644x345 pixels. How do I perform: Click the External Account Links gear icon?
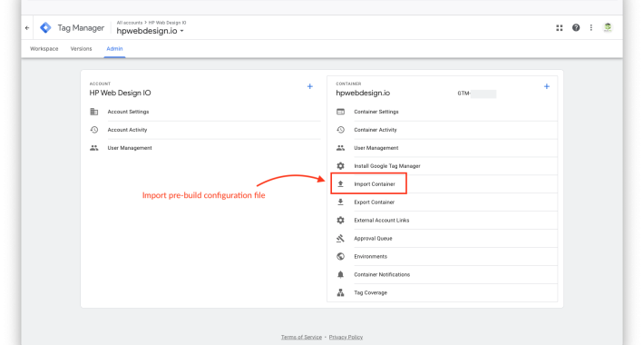pos(340,220)
